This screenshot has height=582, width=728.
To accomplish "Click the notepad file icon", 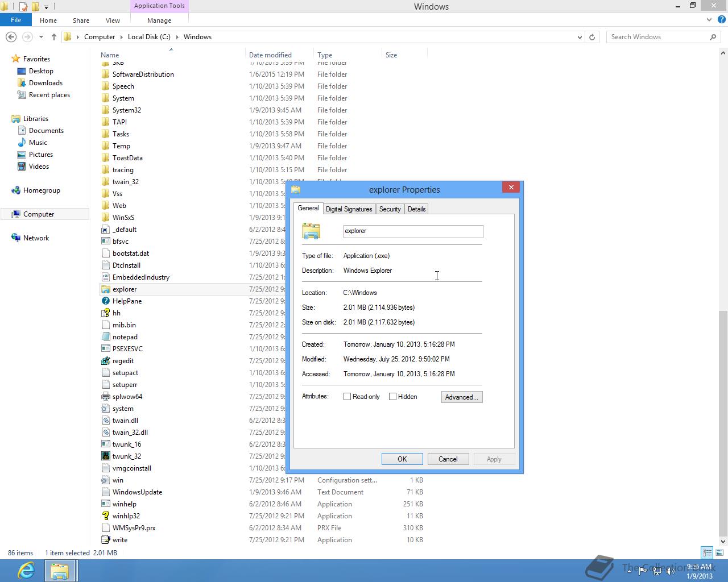I will click(x=105, y=337).
